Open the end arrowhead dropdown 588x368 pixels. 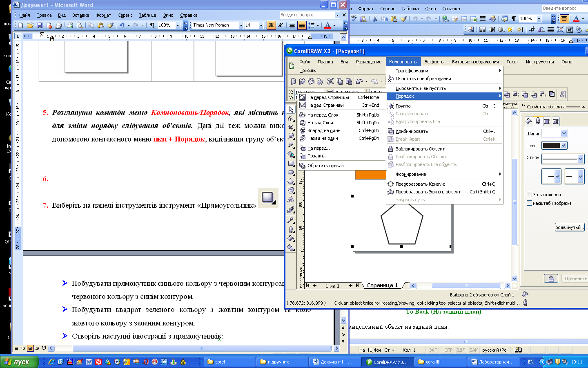[x=581, y=177]
